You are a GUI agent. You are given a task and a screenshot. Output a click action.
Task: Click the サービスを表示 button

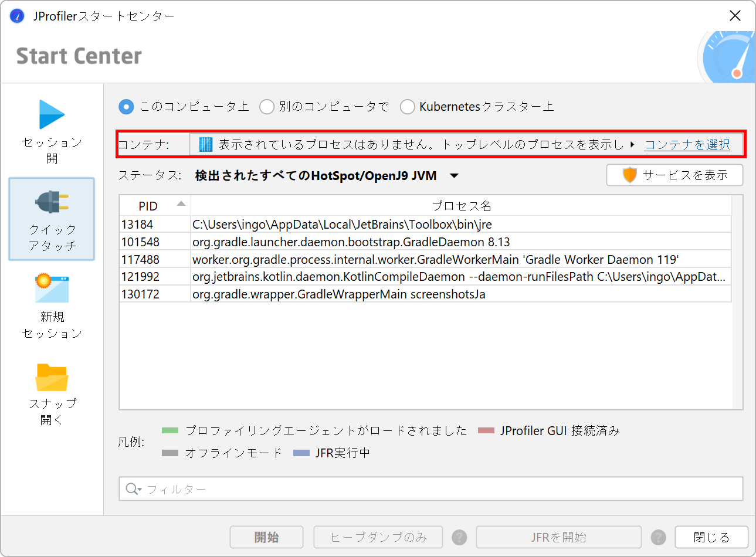(674, 175)
